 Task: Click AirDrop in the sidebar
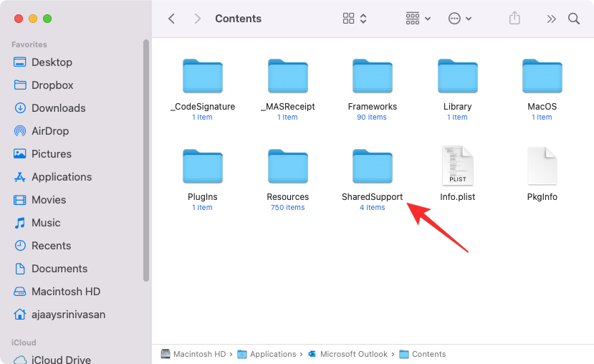[50, 131]
